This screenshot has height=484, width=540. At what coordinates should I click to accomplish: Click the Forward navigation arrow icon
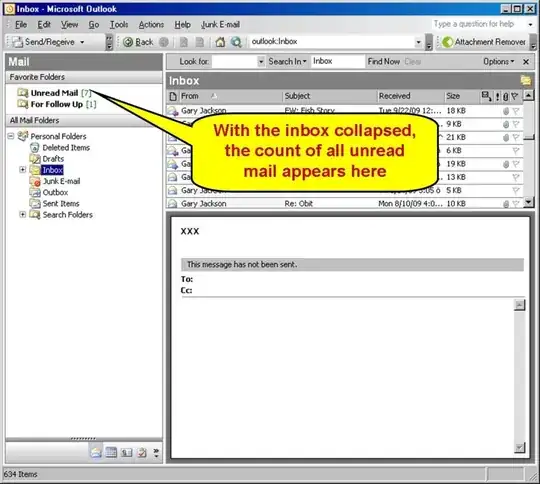coord(164,42)
